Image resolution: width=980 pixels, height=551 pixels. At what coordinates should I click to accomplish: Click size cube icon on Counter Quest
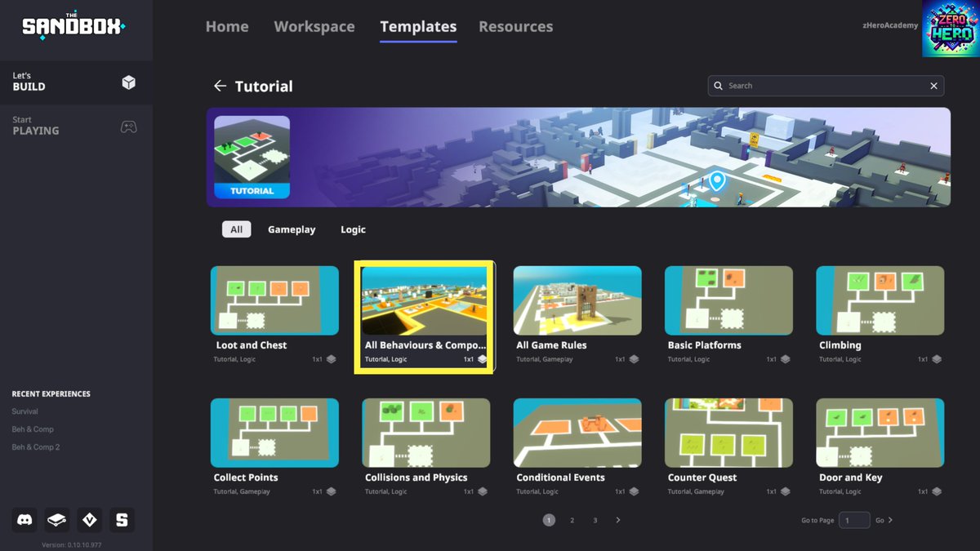785,491
